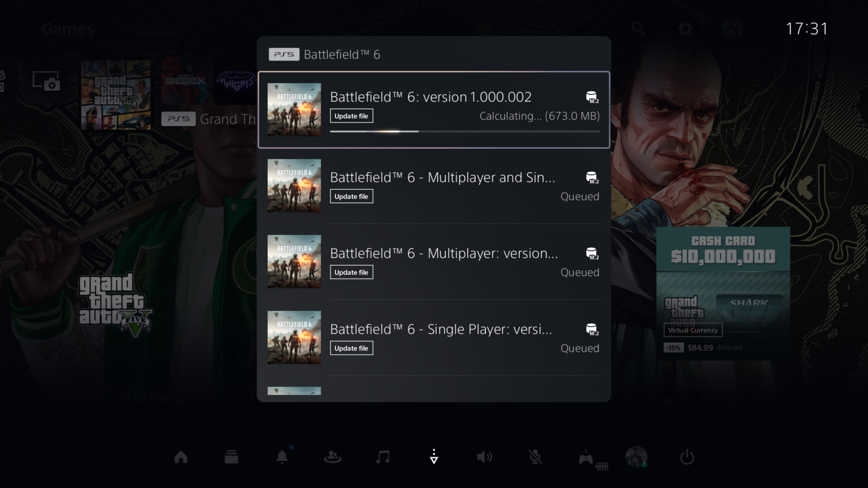Open the user profile avatar
868x488 pixels.
tap(636, 457)
